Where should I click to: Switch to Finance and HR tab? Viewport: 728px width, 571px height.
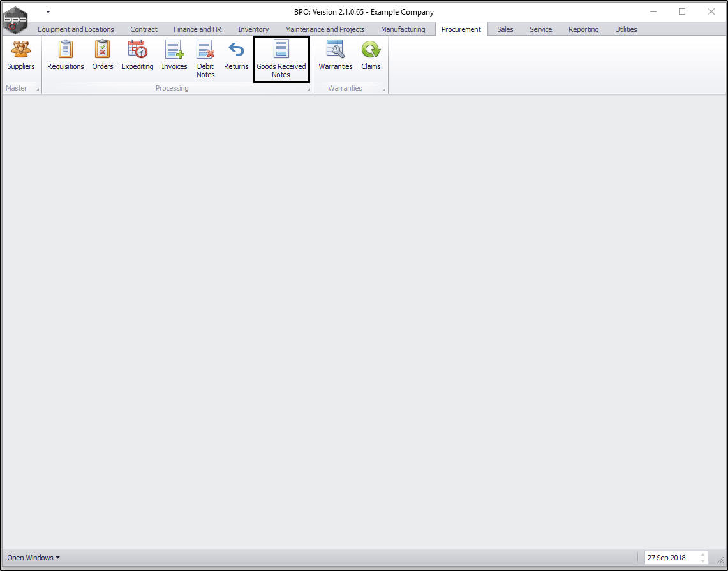pos(197,29)
